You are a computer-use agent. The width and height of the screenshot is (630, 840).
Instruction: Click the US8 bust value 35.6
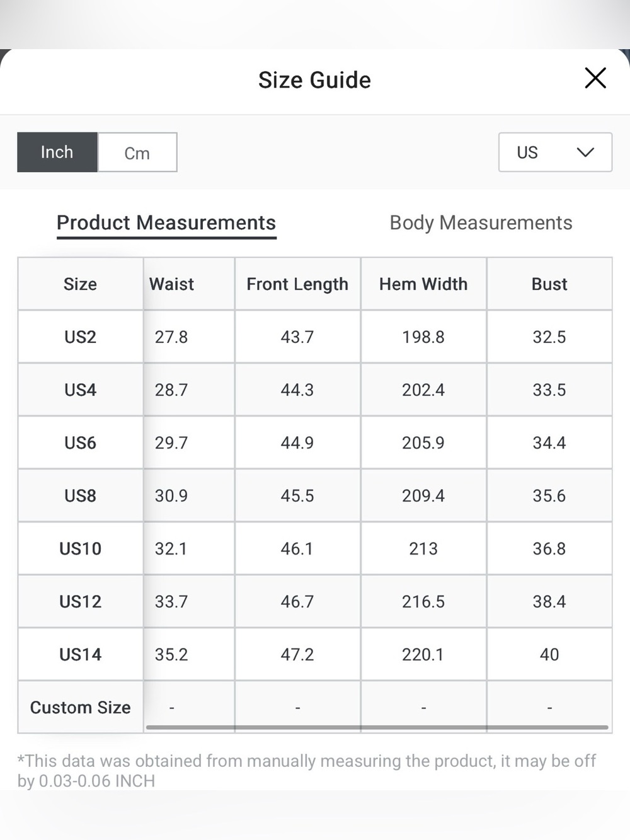tap(549, 495)
